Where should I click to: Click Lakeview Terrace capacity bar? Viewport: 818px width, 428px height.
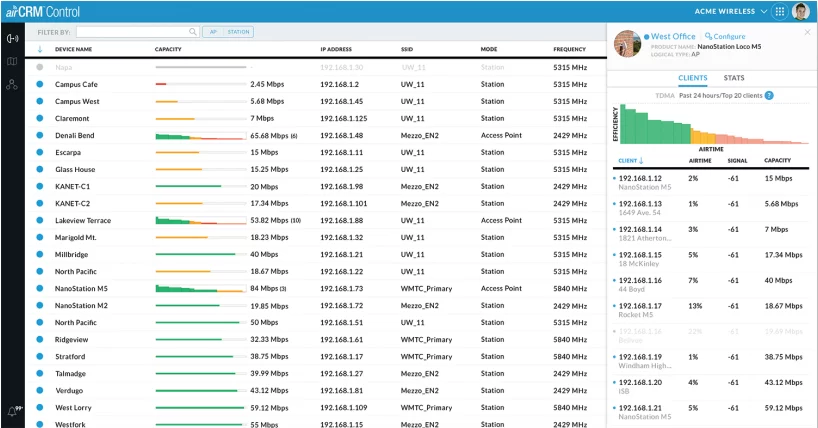click(201, 220)
